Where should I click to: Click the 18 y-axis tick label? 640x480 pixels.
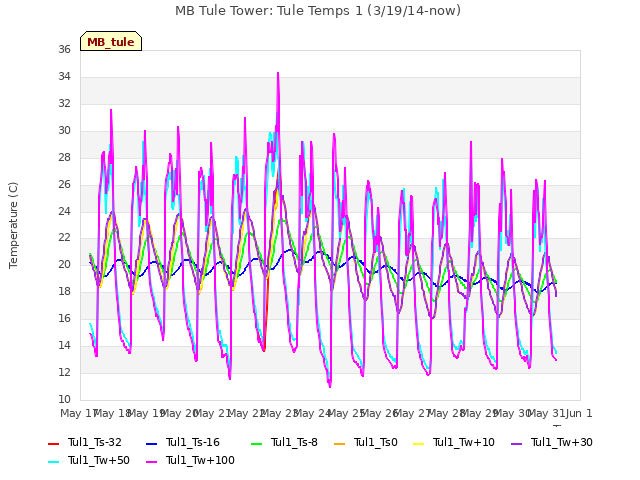[x=64, y=291]
